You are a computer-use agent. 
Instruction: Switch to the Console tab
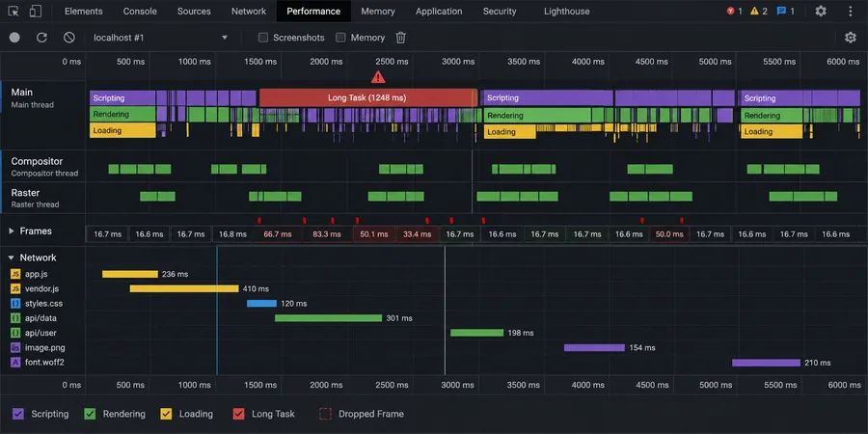pos(140,11)
